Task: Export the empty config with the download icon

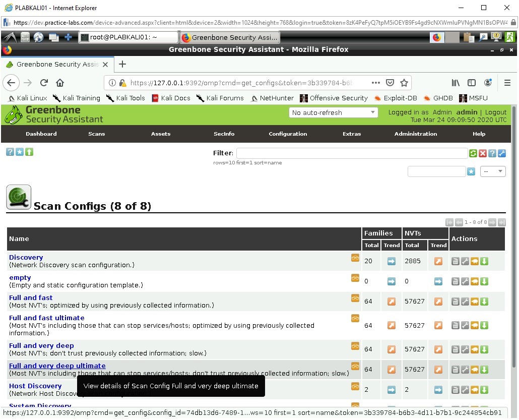Action: [484, 281]
